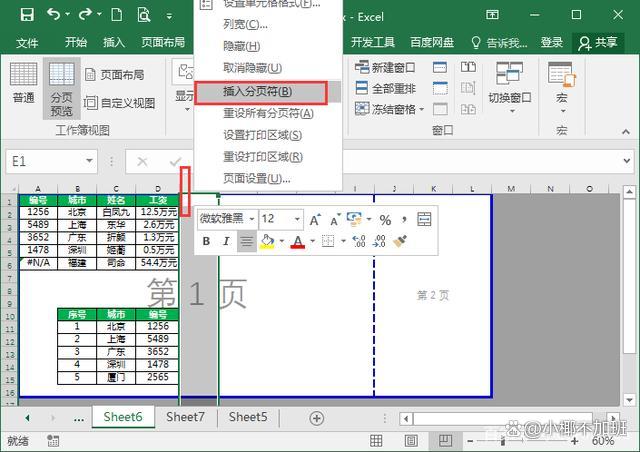Switch to the Sheet7 worksheet tab
The height and width of the screenshot is (452, 640).
(x=185, y=417)
